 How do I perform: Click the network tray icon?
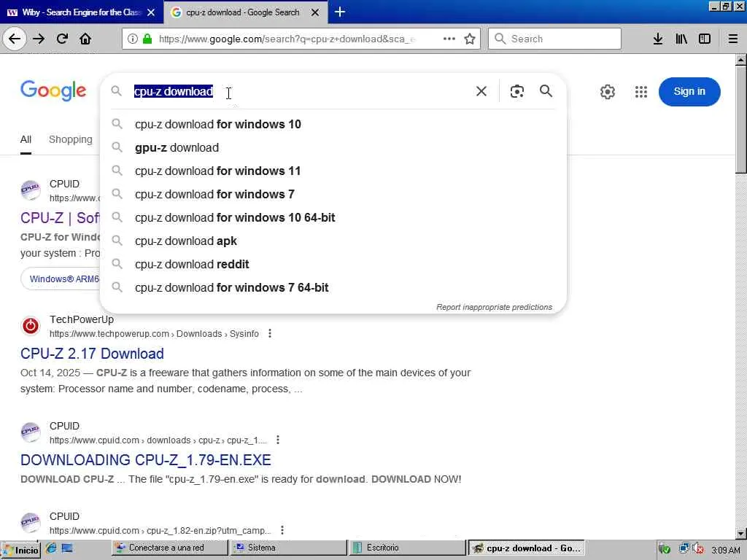pyautogui.click(x=685, y=548)
